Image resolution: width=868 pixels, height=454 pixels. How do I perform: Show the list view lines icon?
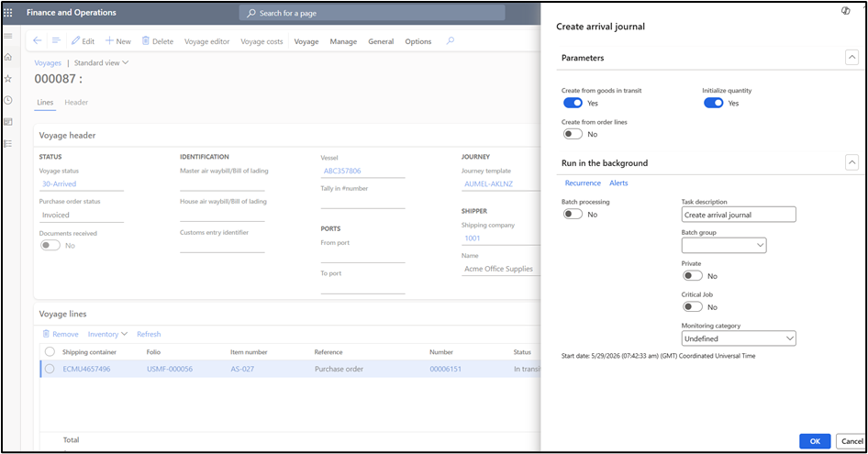(56, 40)
